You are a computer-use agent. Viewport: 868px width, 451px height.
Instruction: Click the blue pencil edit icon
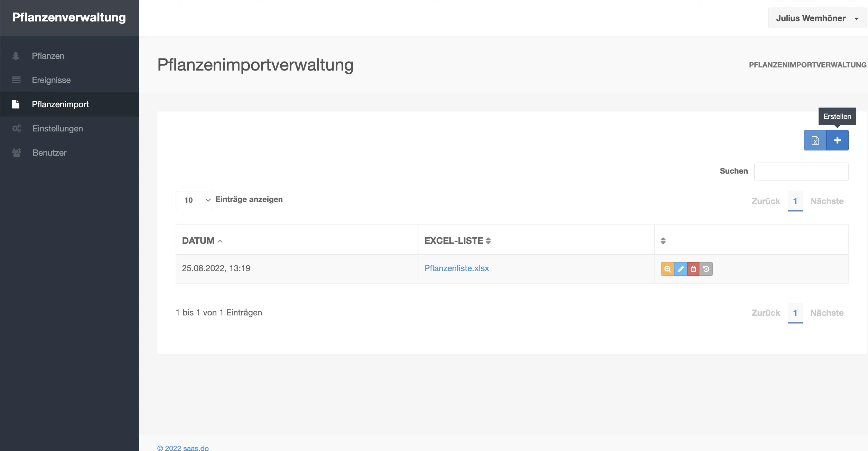click(680, 269)
